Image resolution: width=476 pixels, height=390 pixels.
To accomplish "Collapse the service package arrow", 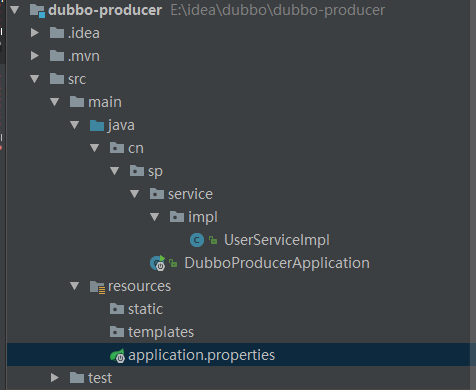I will pos(135,194).
